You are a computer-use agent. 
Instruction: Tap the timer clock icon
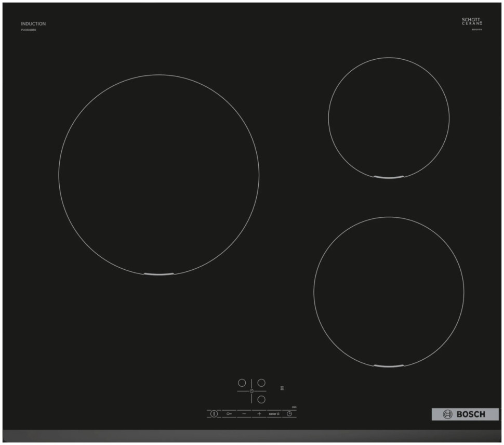click(x=289, y=414)
